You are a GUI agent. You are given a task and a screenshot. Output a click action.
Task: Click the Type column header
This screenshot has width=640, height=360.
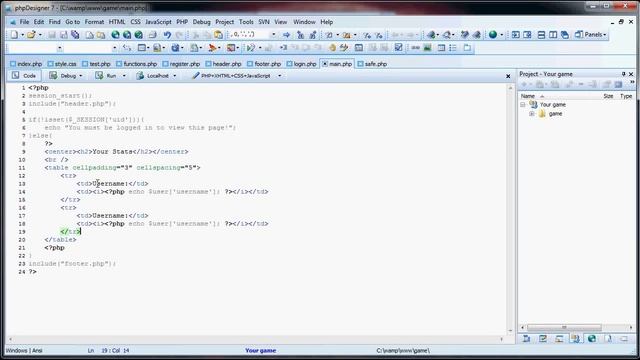click(626, 96)
